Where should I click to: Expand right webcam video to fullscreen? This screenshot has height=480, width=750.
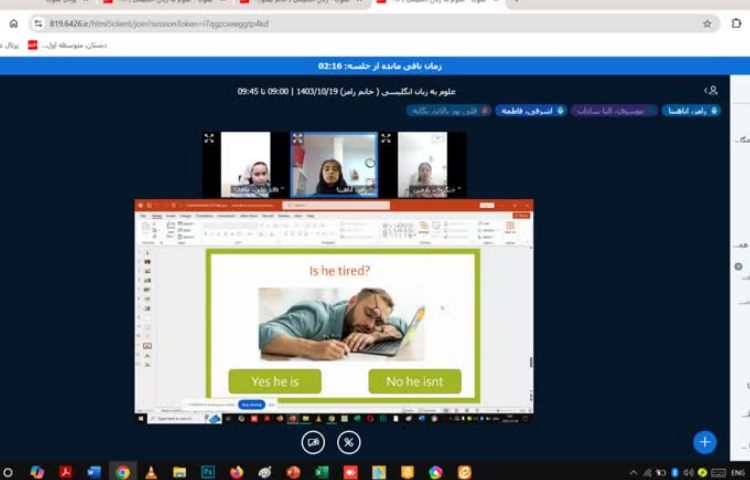[x=386, y=139]
